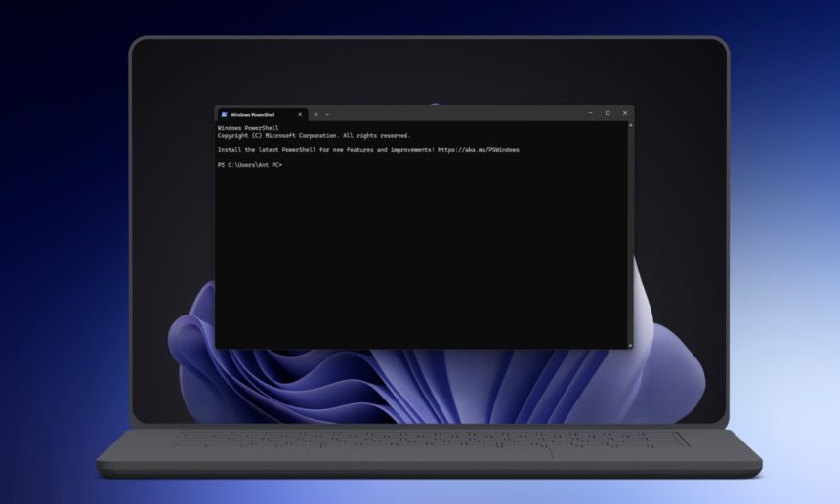Close the PowerShell window
This screenshot has height=504, width=840.
click(x=625, y=113)
